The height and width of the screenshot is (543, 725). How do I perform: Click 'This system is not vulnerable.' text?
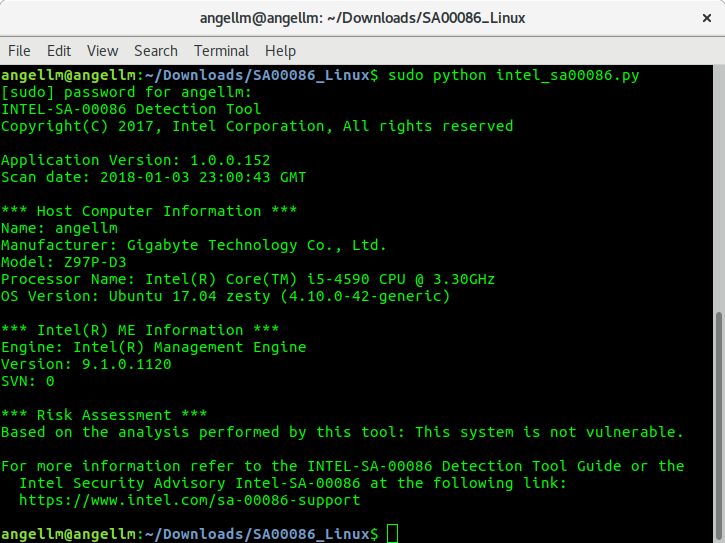pos(549,432)
